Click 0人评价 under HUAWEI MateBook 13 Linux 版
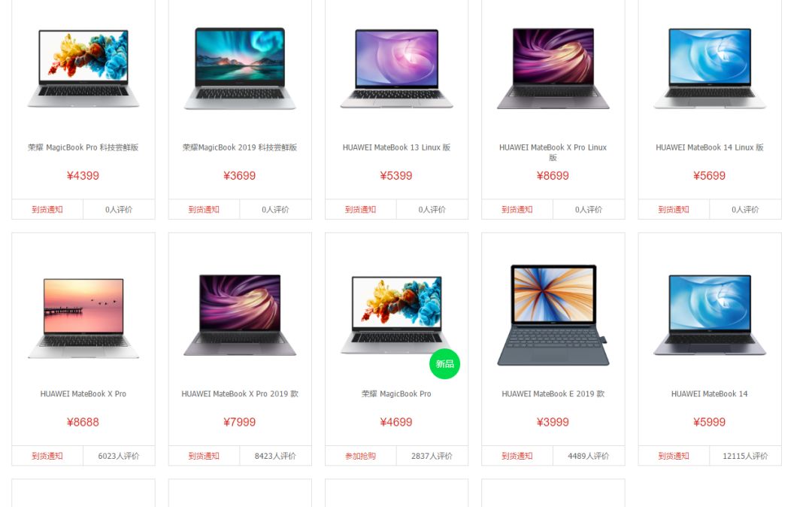 click(432, 210)
